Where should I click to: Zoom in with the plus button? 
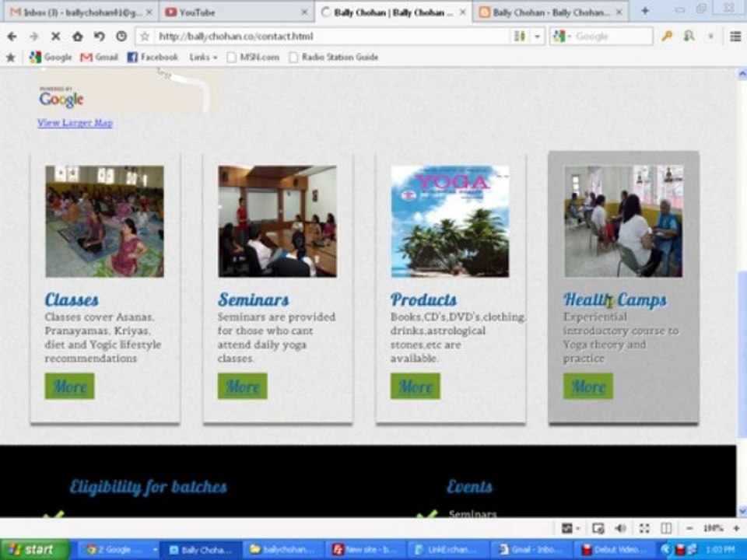[737, 528]
